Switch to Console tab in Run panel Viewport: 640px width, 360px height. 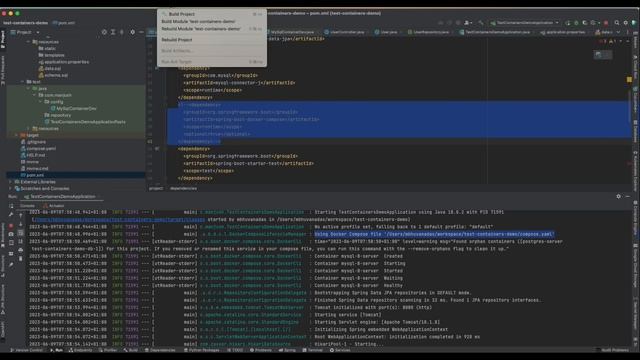click(27, 206)
